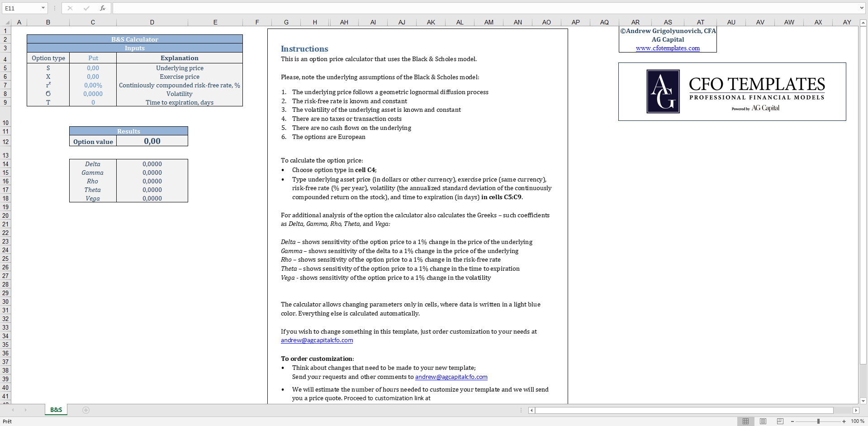Select the B&S sheet tab

pos(56,410)
